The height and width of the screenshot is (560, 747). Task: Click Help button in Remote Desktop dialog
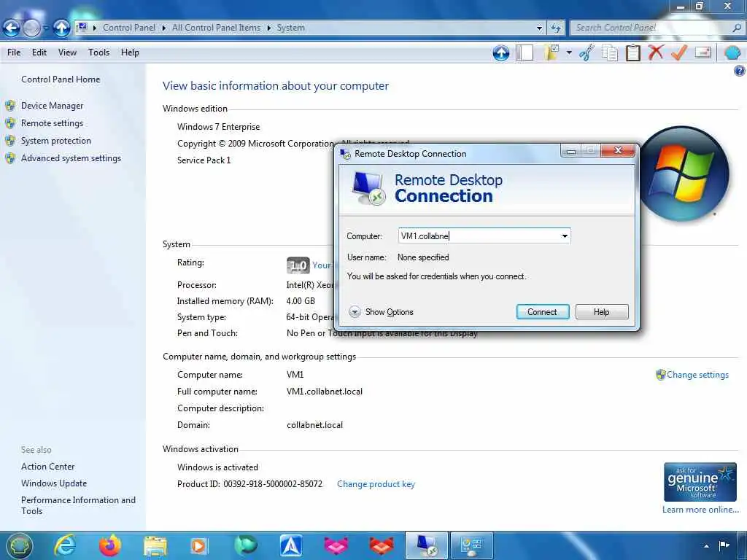pos(602,312)
